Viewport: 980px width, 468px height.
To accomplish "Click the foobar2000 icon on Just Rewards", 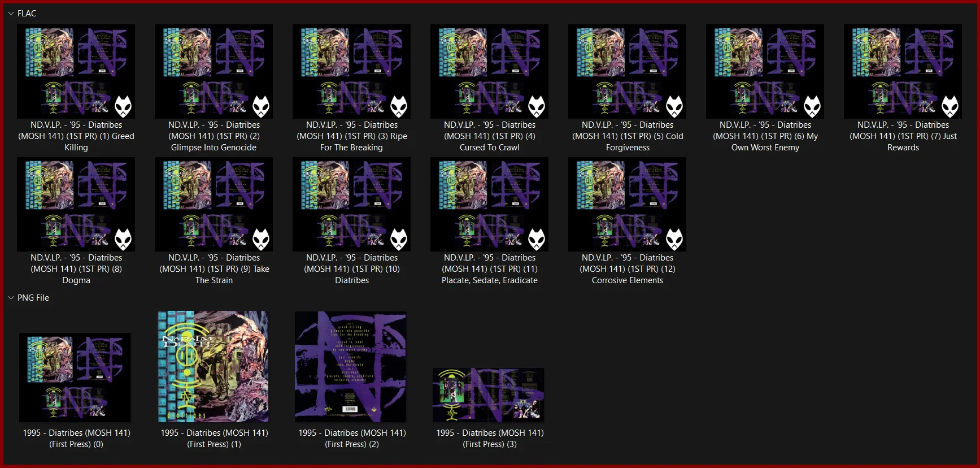I will [x=950, y=106].
